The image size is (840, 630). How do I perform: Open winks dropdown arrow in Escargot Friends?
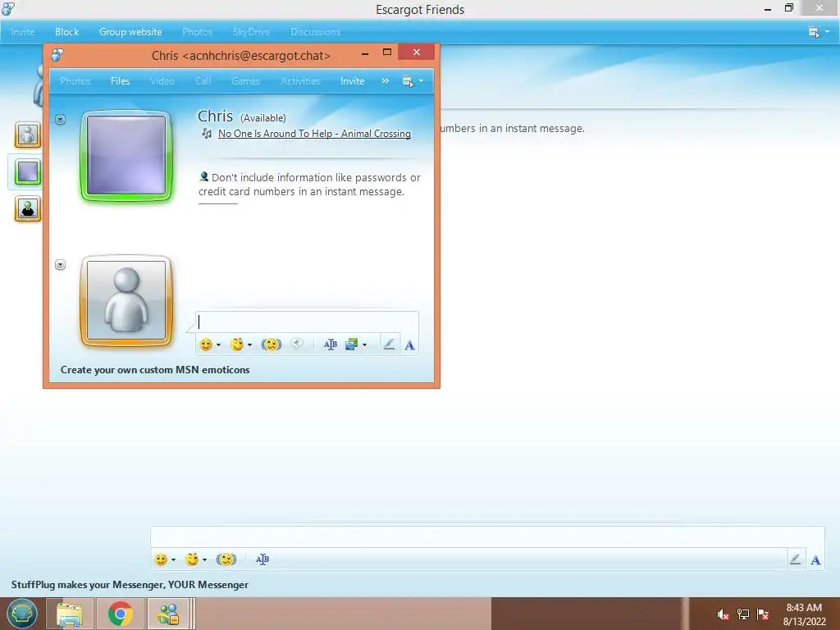[x=204, y=559]
